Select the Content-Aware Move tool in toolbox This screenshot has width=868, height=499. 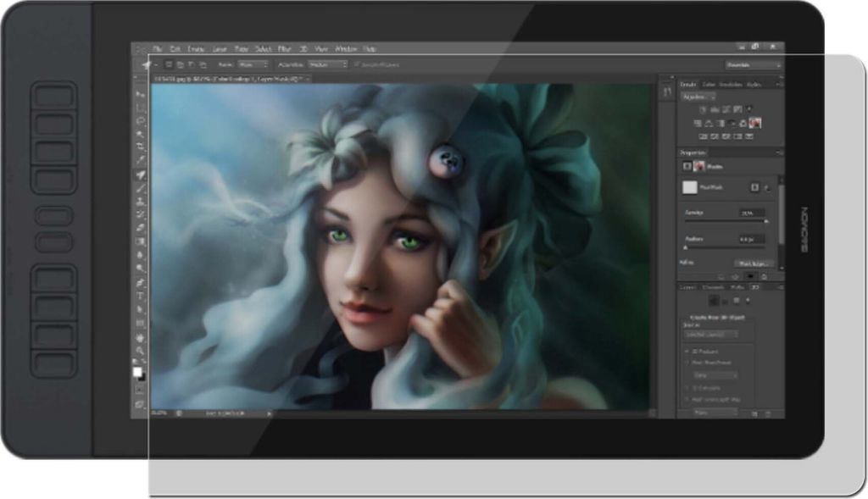[141, 175]
